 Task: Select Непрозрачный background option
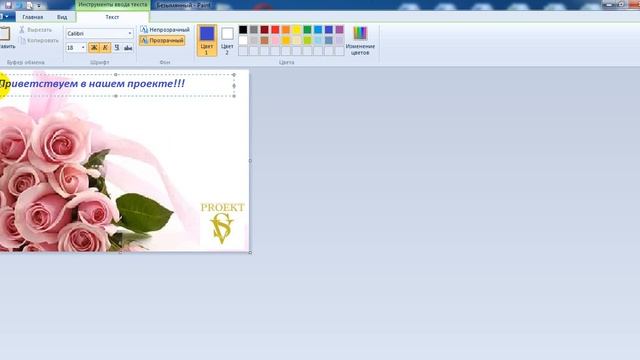tap(165, 30)
